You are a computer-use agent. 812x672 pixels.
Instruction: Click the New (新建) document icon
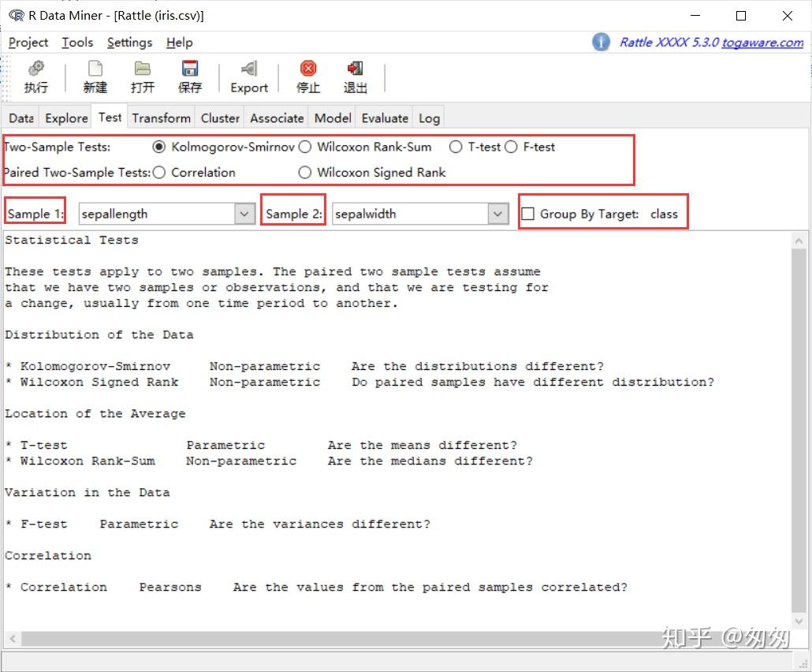coord(95,69)
